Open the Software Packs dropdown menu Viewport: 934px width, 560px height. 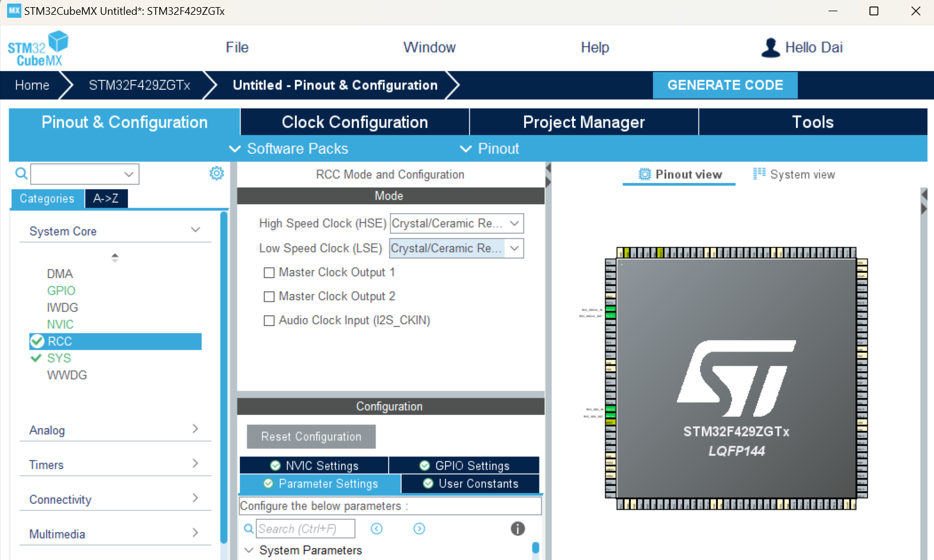coord(289,149)
